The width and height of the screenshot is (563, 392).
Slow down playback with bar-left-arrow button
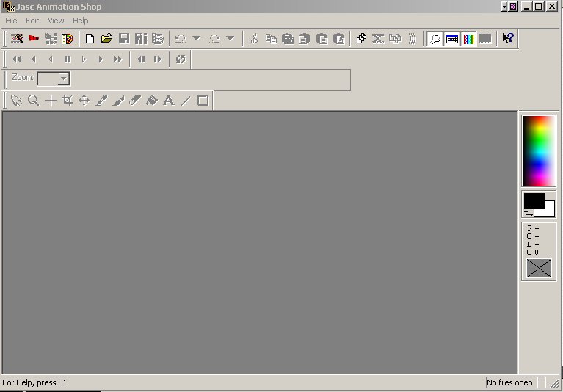141,59
